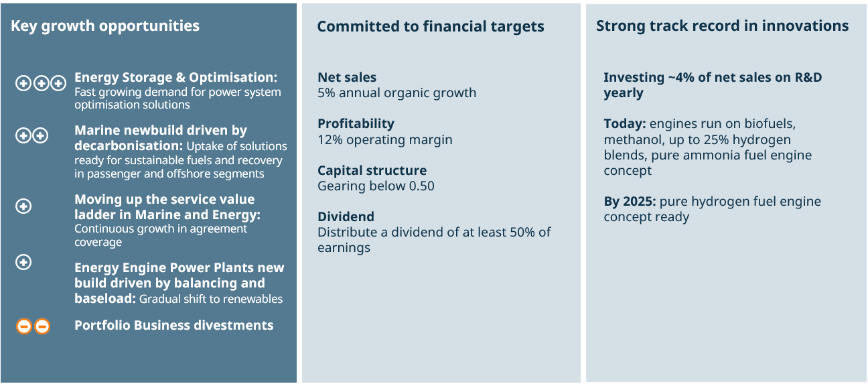The width and height of the screenshot is (868, 388).
Task: Select the Dividend label
Action: click(x=346, y=217)
